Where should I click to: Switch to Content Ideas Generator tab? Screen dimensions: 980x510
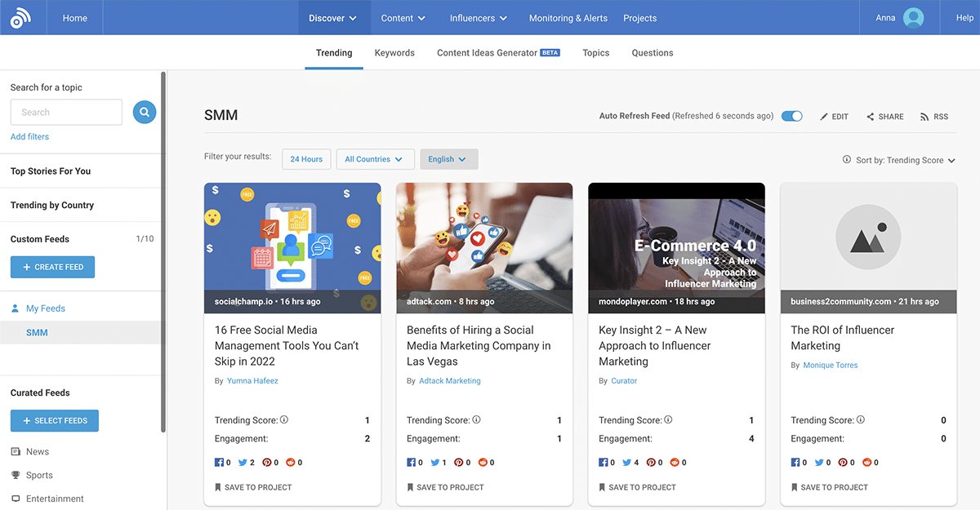(498, 53)
